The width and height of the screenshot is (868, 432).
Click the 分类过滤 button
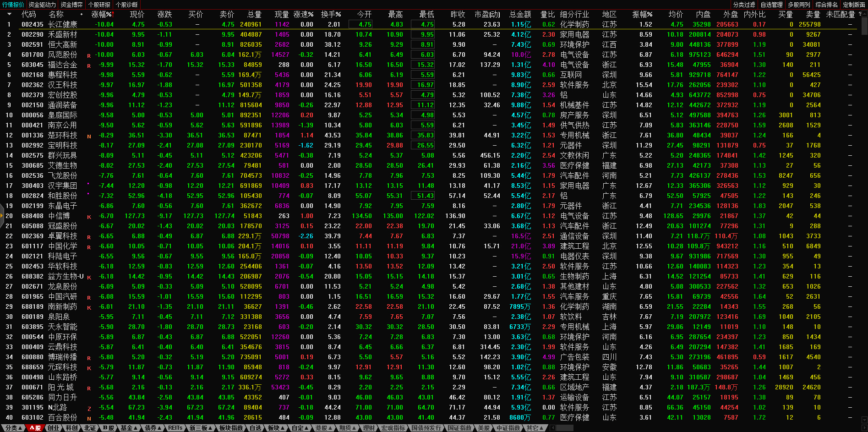tap(744, 5)
